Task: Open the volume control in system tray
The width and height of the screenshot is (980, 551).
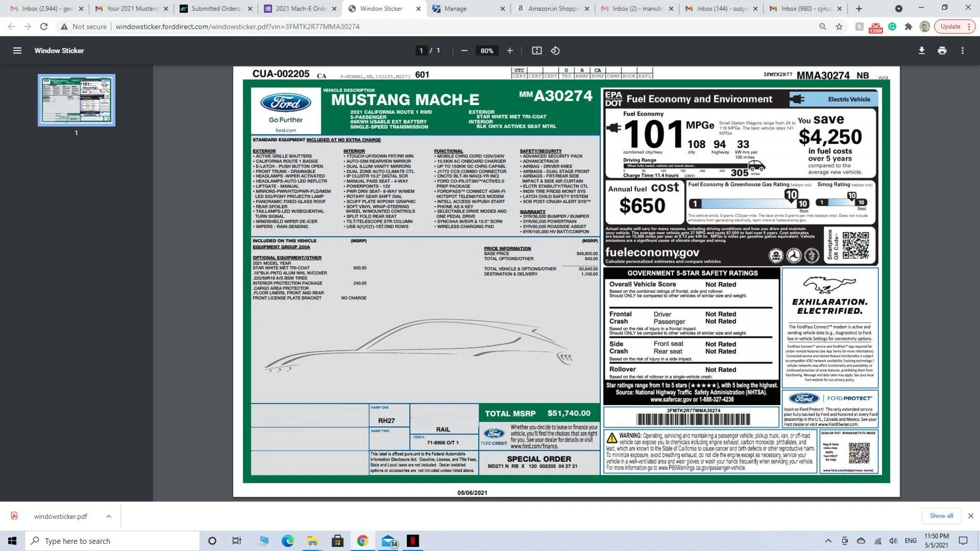Action: (x=893, y=541)
